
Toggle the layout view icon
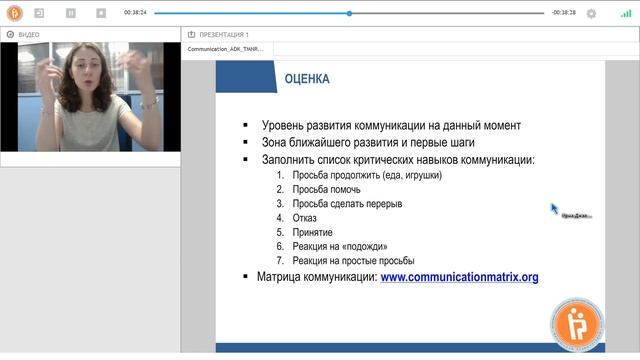pos(39,13)
